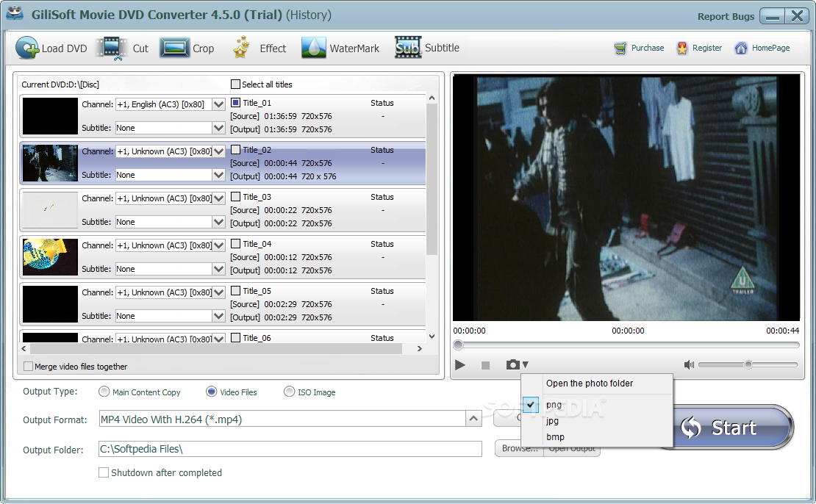Click the Register icon

point(681,48)
